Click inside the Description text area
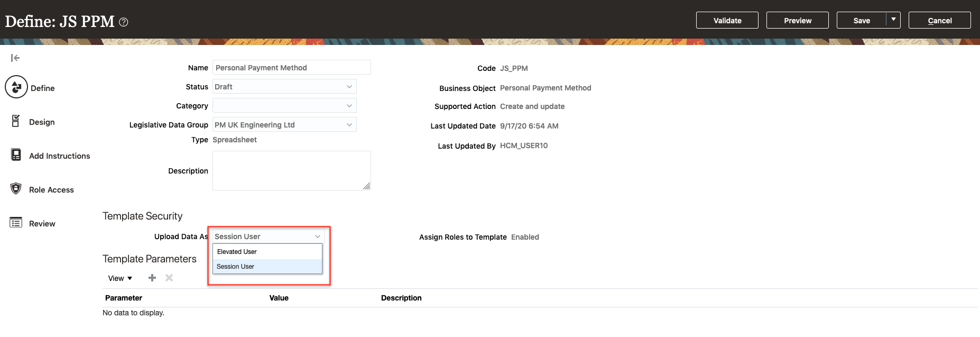Screen dimensions: 980x337 click(291, 170)
